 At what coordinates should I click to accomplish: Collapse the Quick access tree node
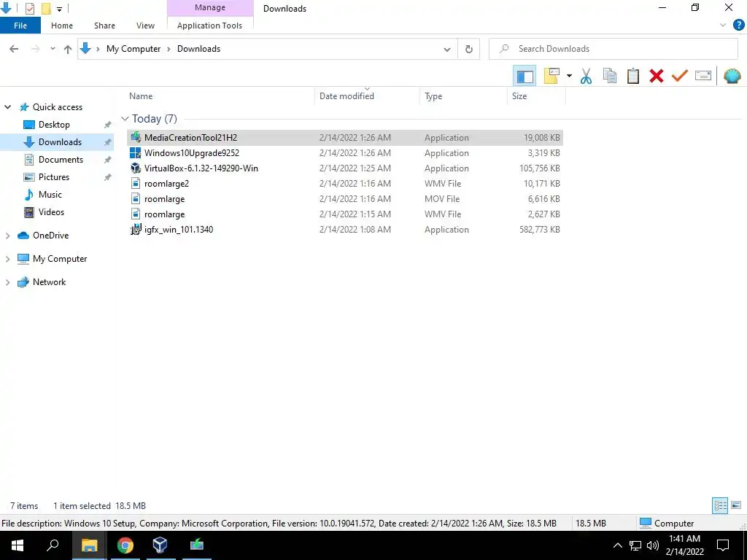coord(7,107)
